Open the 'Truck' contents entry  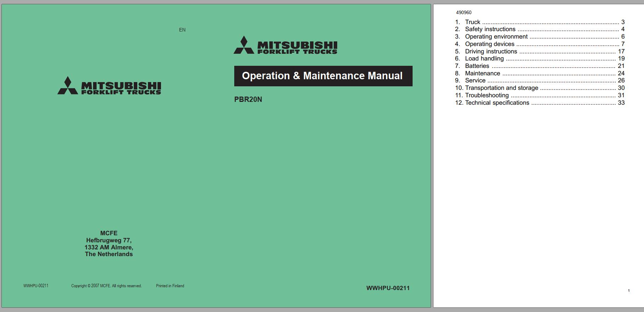point(540,22)
